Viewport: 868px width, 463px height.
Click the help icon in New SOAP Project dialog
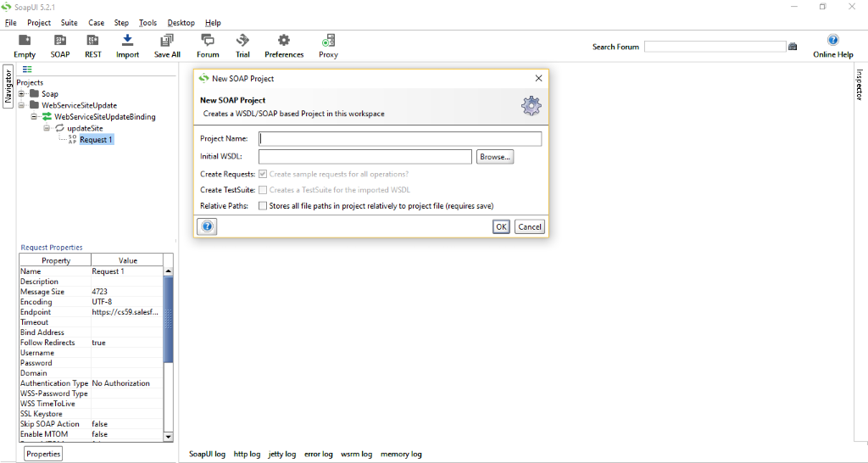(x=207, y=226)
